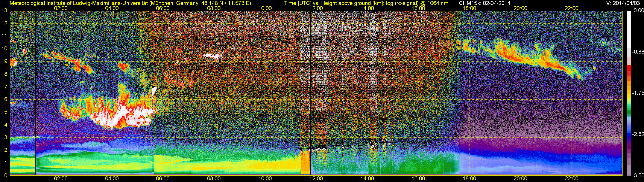The height and width of the screenshot is (182, 644).
Task: Click the 02:00 label on the top time axis
Action: point(61,8)
